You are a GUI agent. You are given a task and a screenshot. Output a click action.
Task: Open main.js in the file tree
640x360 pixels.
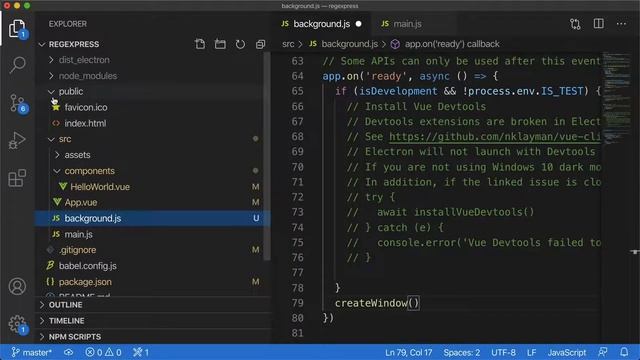(78, 234)
